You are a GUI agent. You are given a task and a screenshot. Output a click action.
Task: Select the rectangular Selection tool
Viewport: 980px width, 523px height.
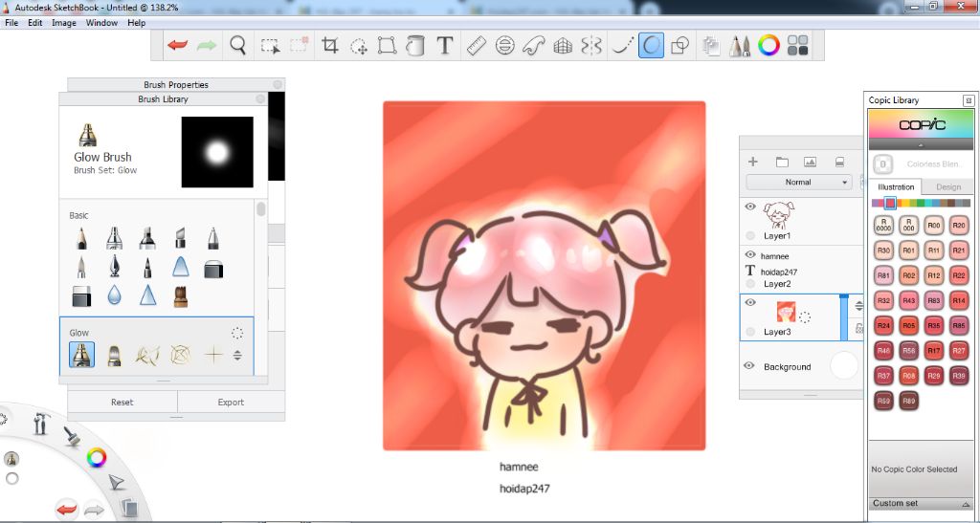270,45
